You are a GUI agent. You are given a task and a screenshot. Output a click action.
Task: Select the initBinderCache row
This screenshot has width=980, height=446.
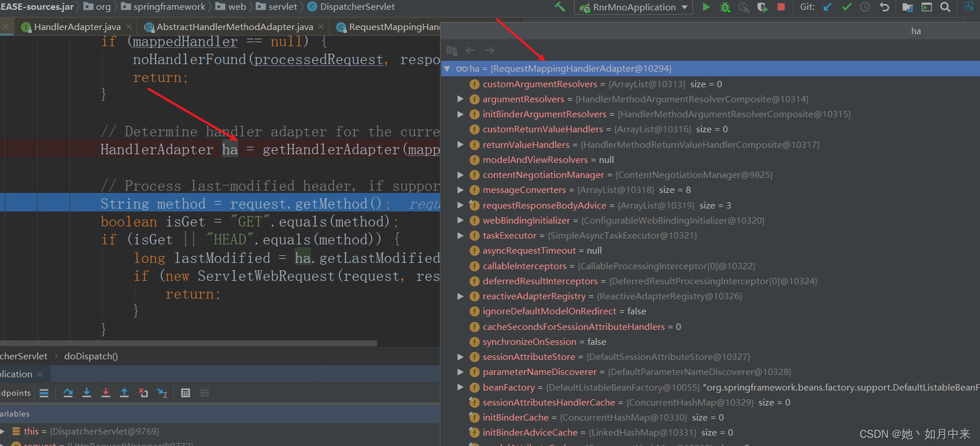[710, 418]
